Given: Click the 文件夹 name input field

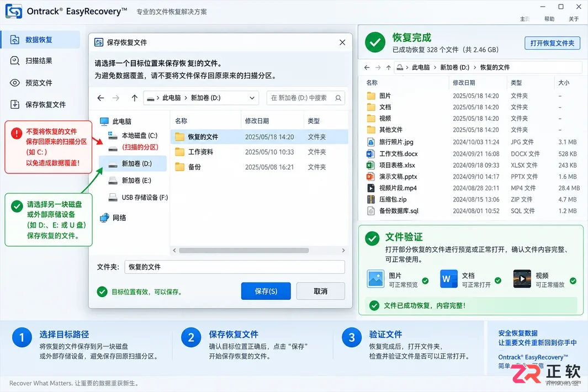Looking at the screenshot, I should tap(235, 267).
